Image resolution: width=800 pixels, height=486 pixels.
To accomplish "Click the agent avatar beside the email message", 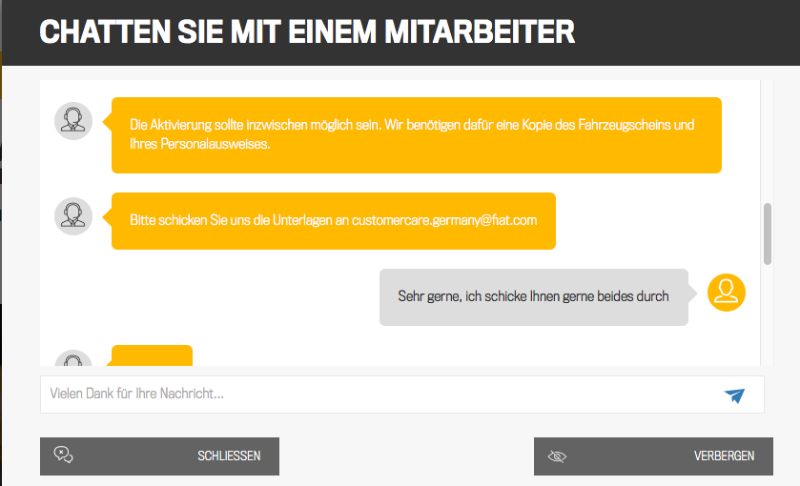I will [x=73, y=216].
